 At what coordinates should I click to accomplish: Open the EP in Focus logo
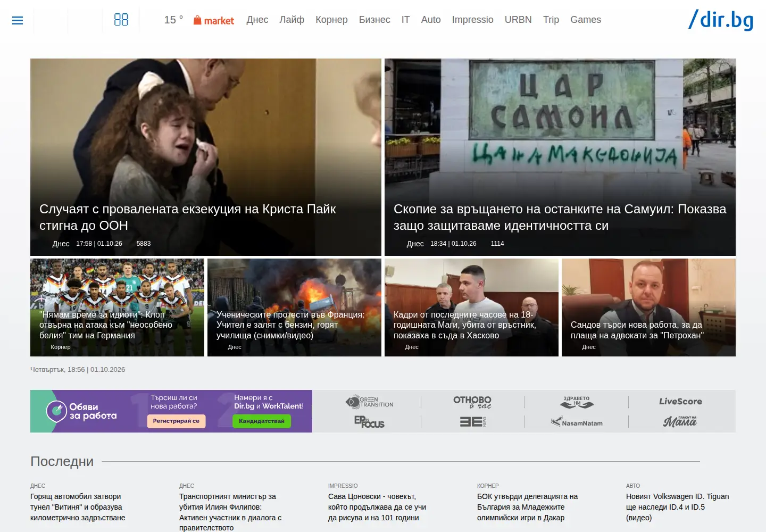369,422
